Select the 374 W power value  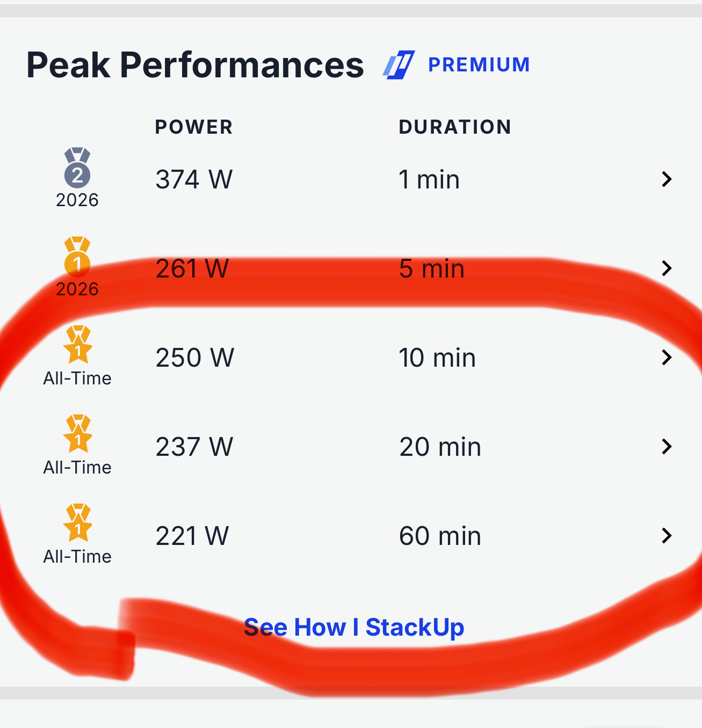coord(194,179)
